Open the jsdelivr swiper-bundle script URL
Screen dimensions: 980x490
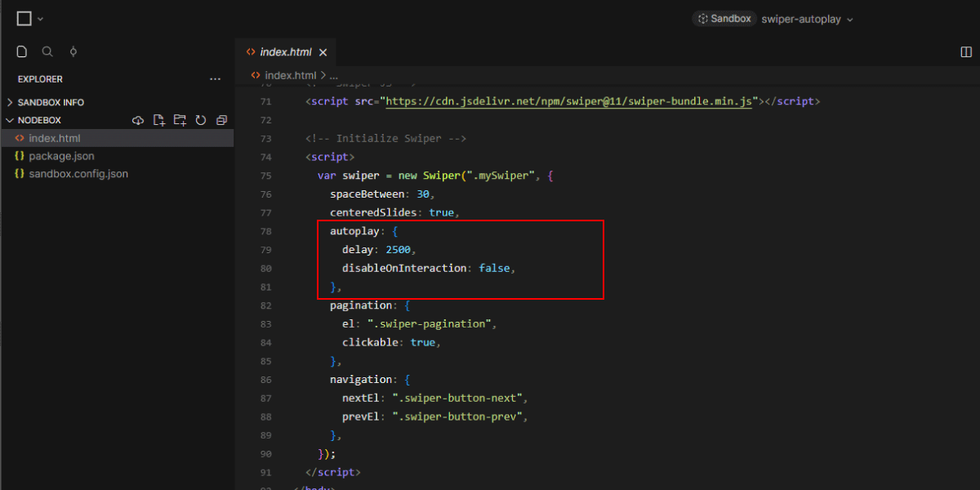(568, 101)
